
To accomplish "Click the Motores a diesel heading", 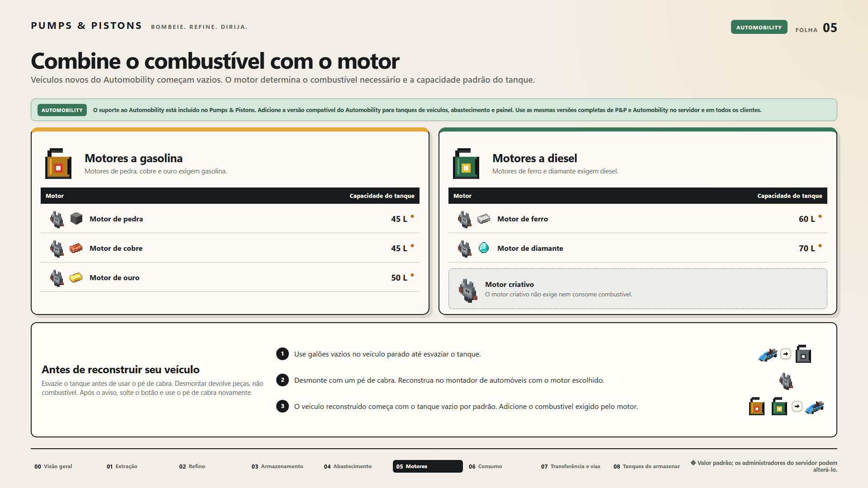I will point(535,158).
